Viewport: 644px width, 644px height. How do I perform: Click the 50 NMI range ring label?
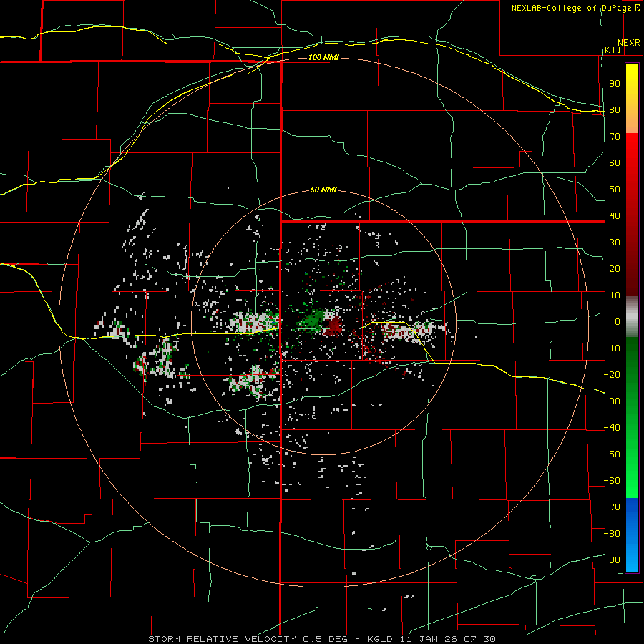[x=323, y=190]
